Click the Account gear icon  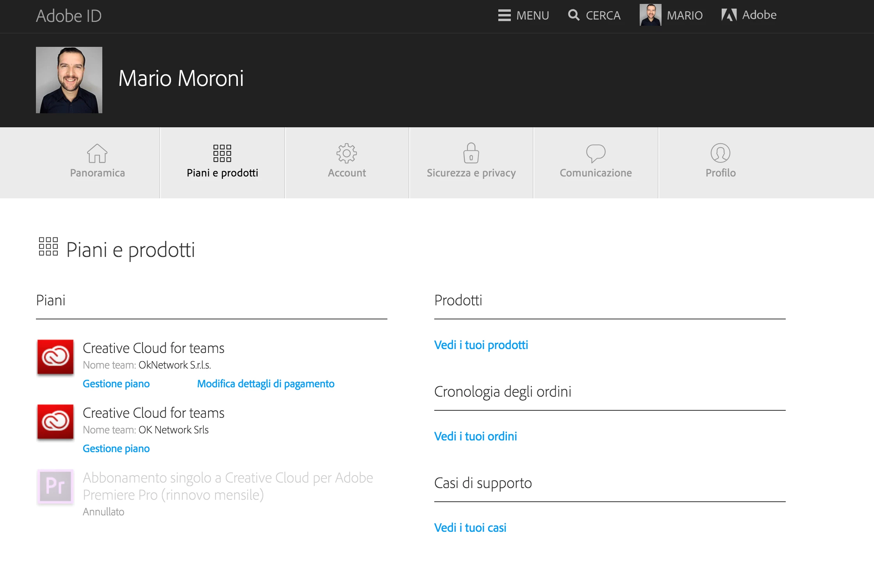(x=347, y=153)
